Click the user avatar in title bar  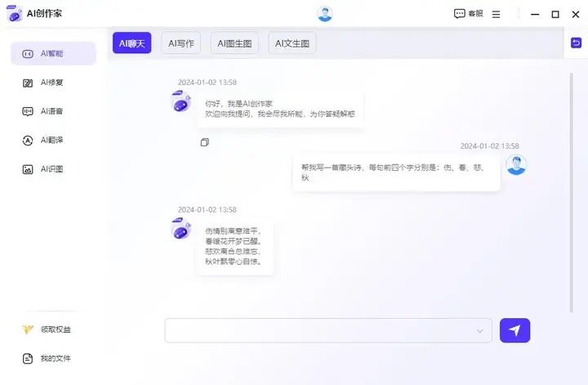(x=325, y=14)
